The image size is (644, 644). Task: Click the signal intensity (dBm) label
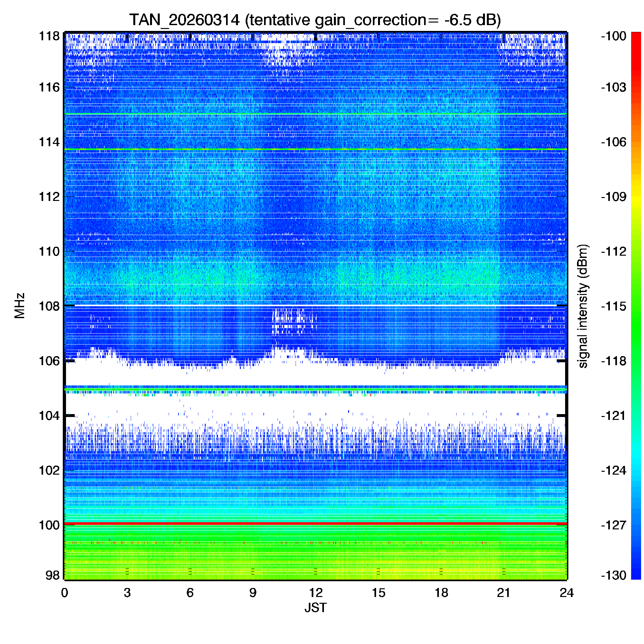583,306
